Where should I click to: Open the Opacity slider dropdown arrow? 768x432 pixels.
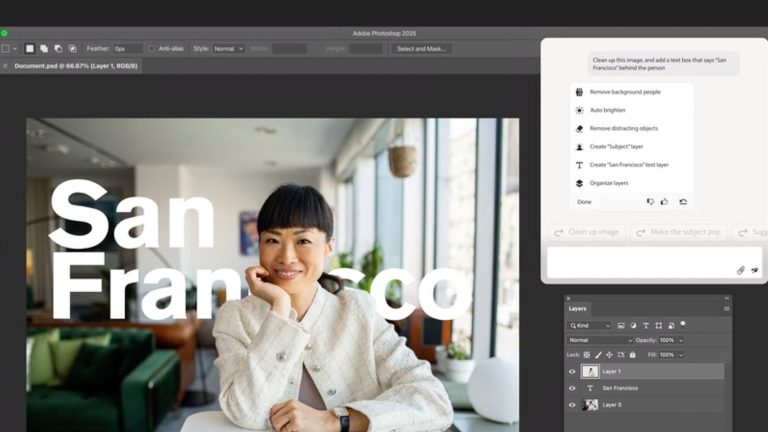[681, 340]
